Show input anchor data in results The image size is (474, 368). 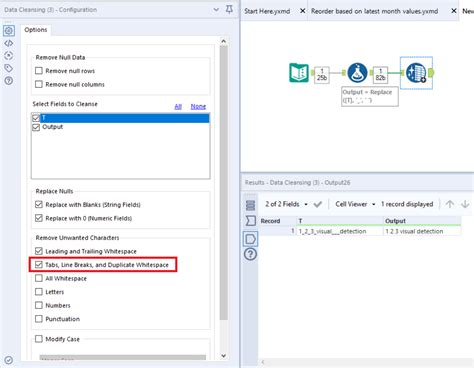(x=250, y=221)
